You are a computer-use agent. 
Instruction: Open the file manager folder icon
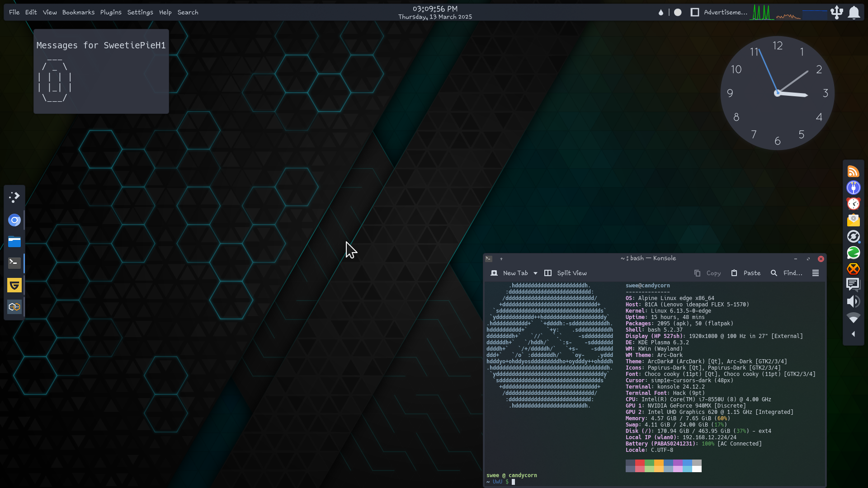tap(14, 242)
